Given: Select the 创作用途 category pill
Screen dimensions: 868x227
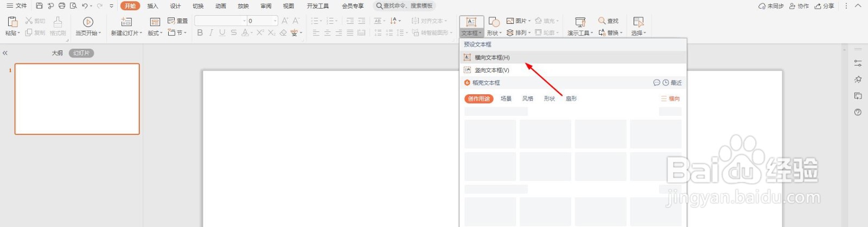Looking at the screenshot, I should [x=479, y=99].
